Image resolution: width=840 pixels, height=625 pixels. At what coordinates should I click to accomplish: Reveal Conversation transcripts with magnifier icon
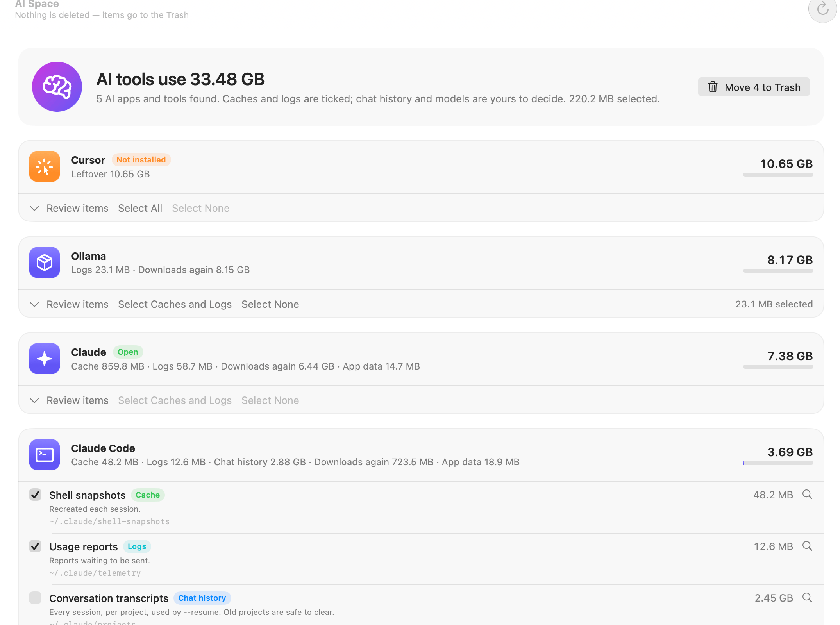point(807,598)
